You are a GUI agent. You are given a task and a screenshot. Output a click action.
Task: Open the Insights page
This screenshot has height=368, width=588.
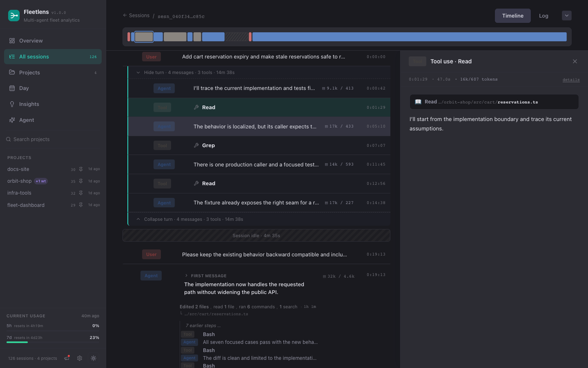tap(53, 104)
